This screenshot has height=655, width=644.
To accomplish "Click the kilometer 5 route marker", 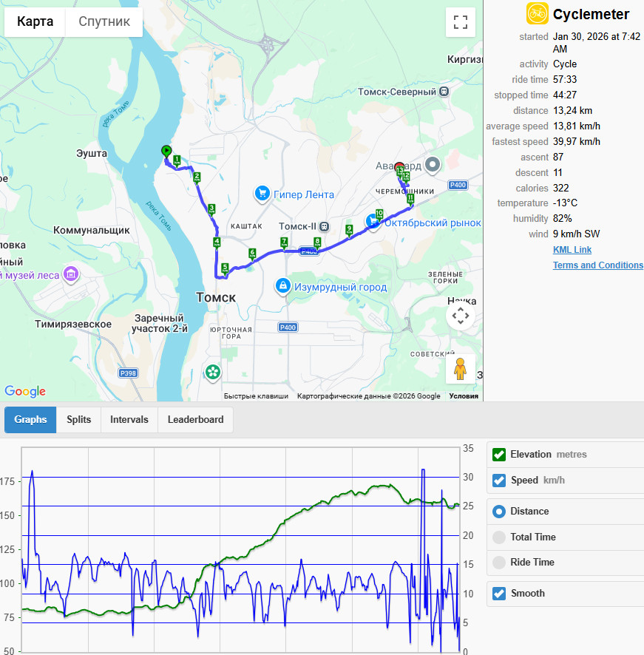I will (225, 268).
